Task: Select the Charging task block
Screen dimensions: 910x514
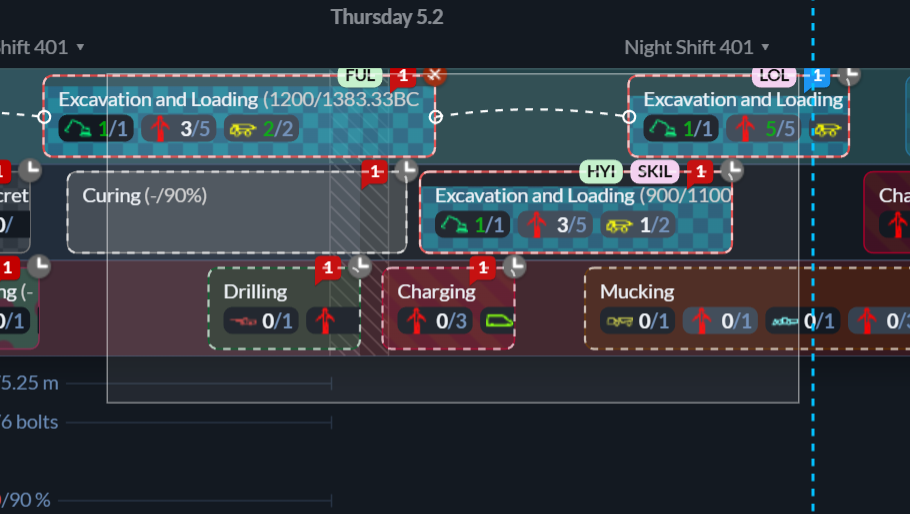Action: [449, 309]
